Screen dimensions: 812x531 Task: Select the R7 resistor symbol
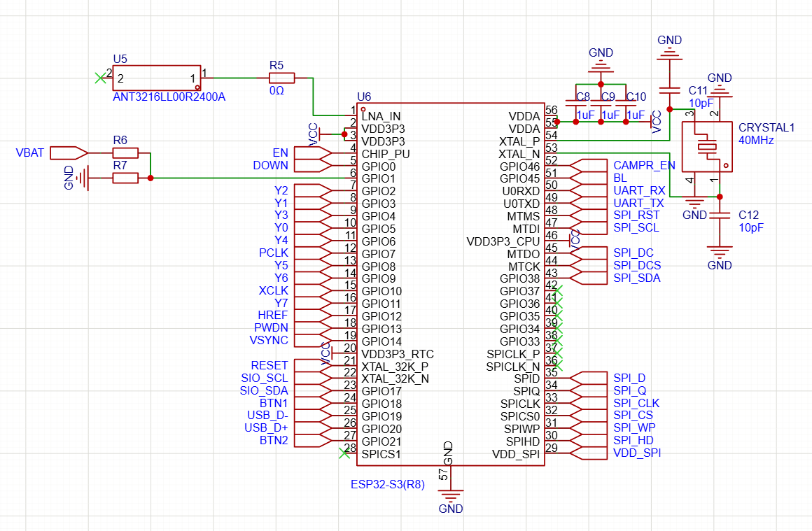pyautogui.click(x=125, y=178)
